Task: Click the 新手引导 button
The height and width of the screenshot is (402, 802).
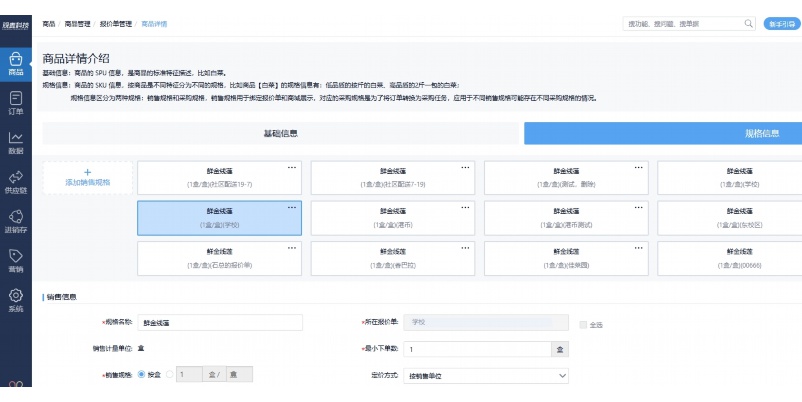Action: pos(782,24)
